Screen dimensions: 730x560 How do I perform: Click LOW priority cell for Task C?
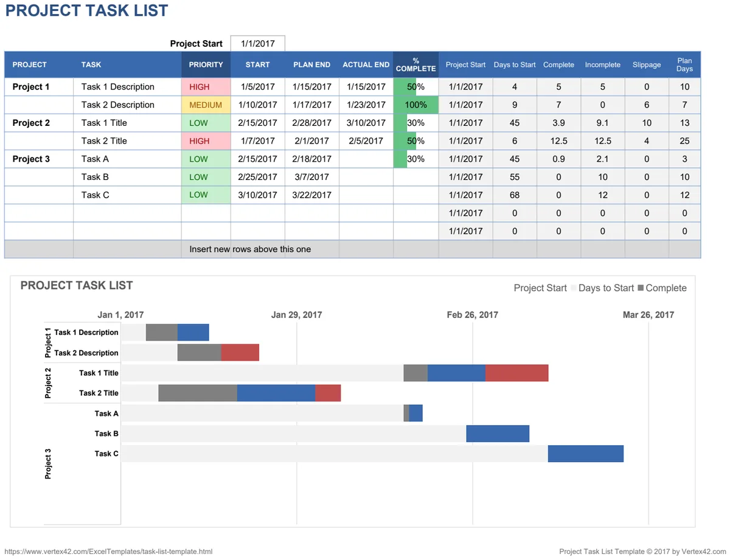(206, 195)
